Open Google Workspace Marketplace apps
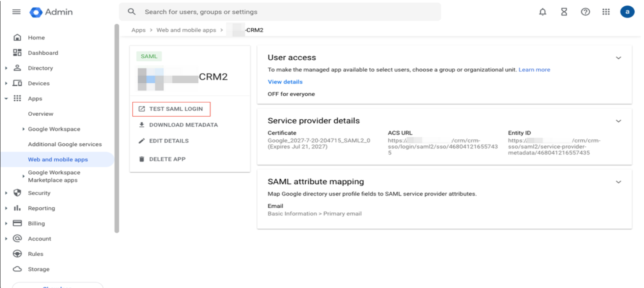 [x=54, y=176]
